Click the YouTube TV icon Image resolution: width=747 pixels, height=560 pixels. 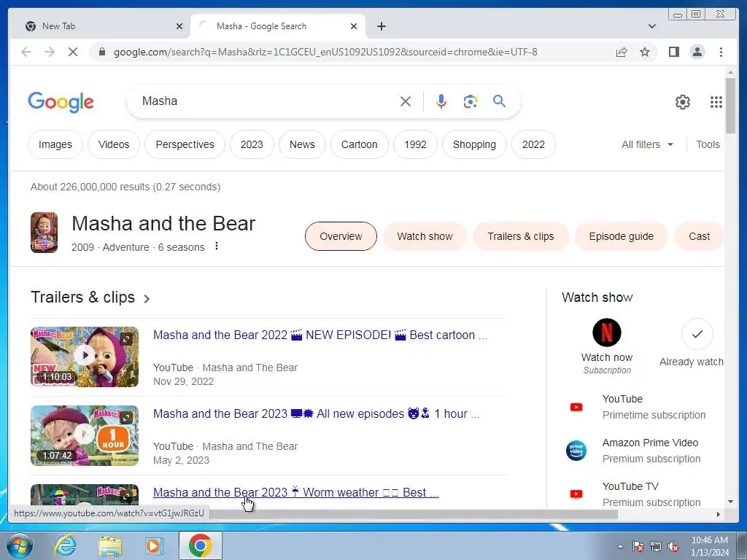[576, 494]
